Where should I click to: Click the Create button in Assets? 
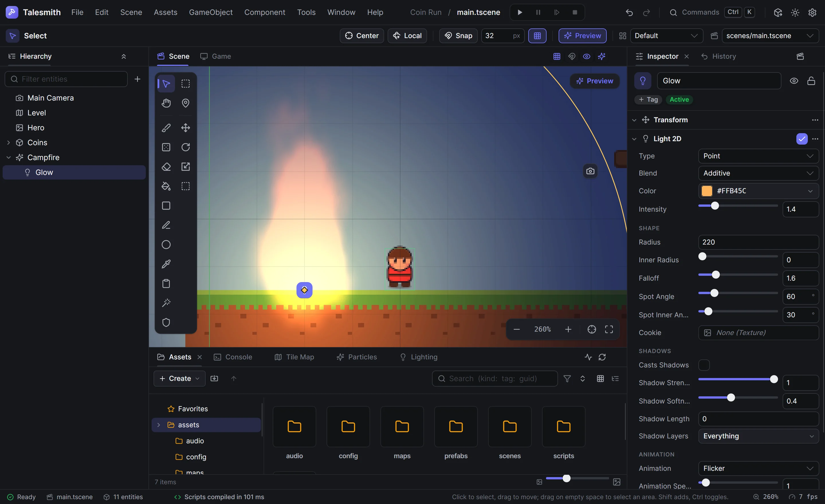point(179,379)
